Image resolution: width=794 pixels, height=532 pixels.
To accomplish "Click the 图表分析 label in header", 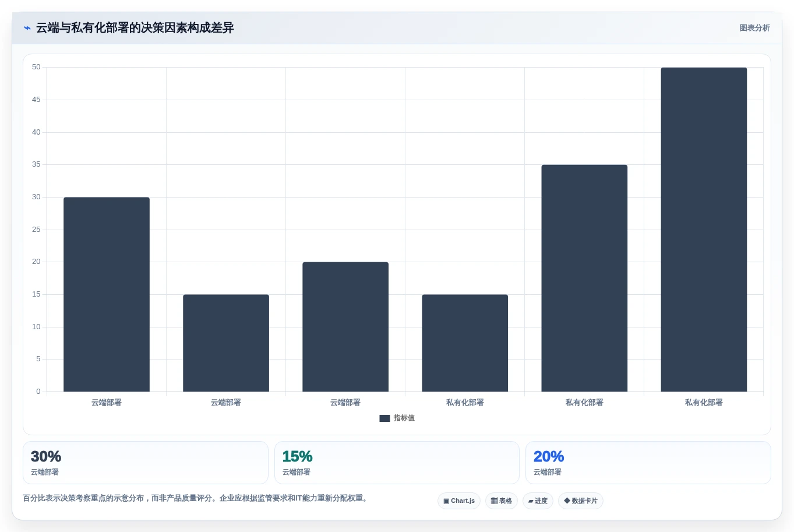I will [x=754, y=28].
